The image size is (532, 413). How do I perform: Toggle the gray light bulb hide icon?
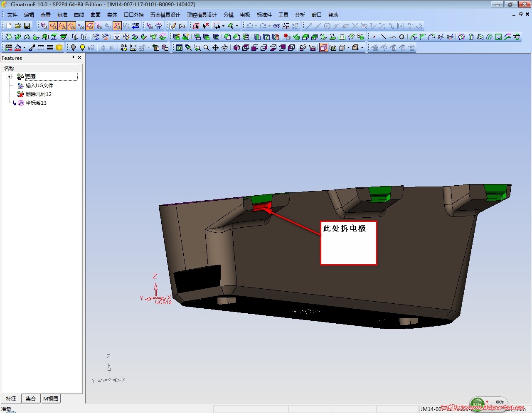point(74,48)
